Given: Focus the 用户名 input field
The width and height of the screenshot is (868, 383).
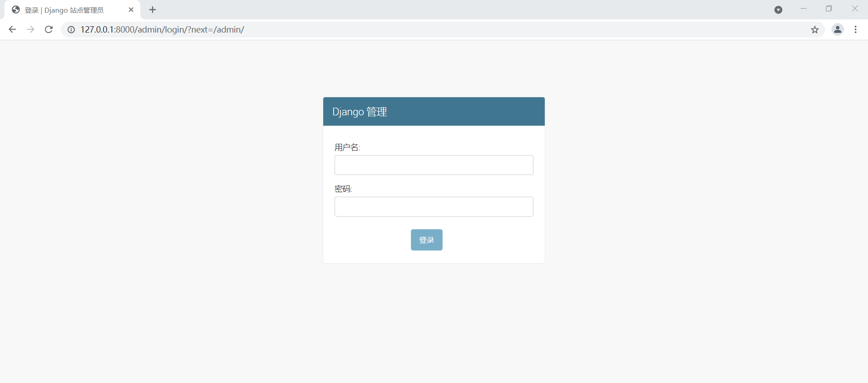Looking at the screenshot, I should pyautogui.click(x=434, y=165).
